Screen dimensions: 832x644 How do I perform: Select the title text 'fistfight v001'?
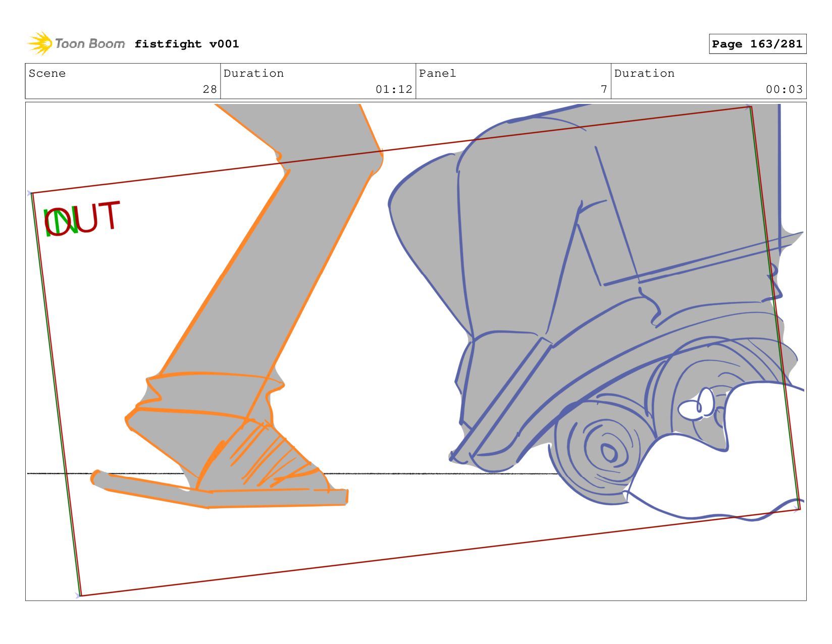187,44
